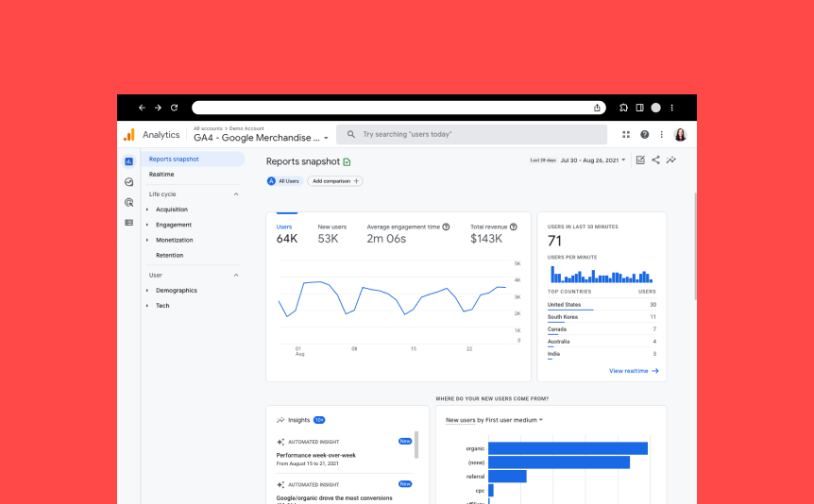Click the (none) bar in the chart
Screen dimensions: 814x504
(559, 462)
